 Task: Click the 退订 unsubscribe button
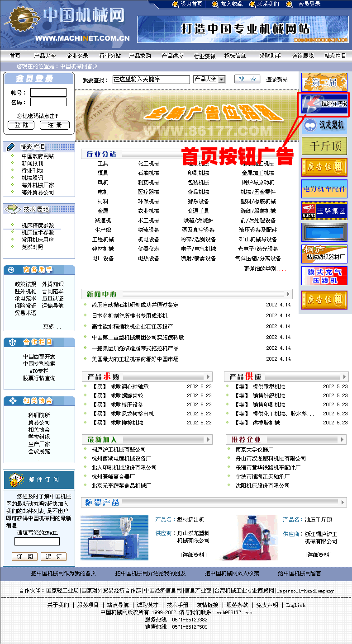[53, 556]
